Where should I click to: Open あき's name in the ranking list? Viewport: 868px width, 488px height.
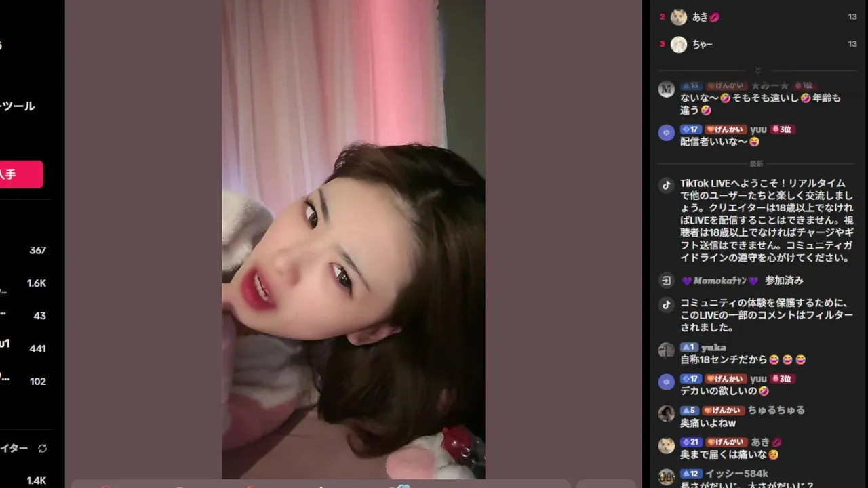point(706,17)
